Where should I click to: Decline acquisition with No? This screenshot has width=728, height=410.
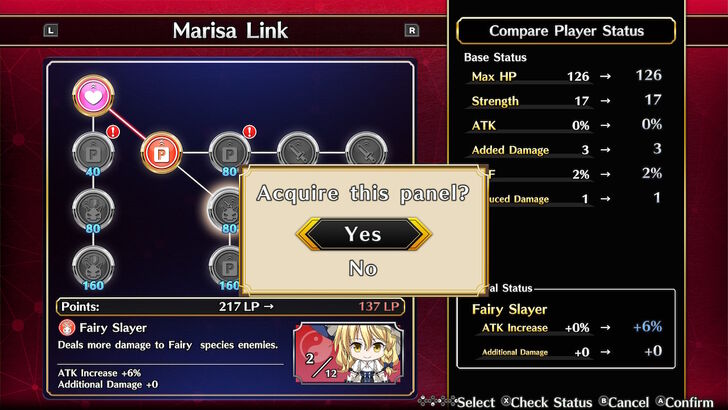coord(363,268)
